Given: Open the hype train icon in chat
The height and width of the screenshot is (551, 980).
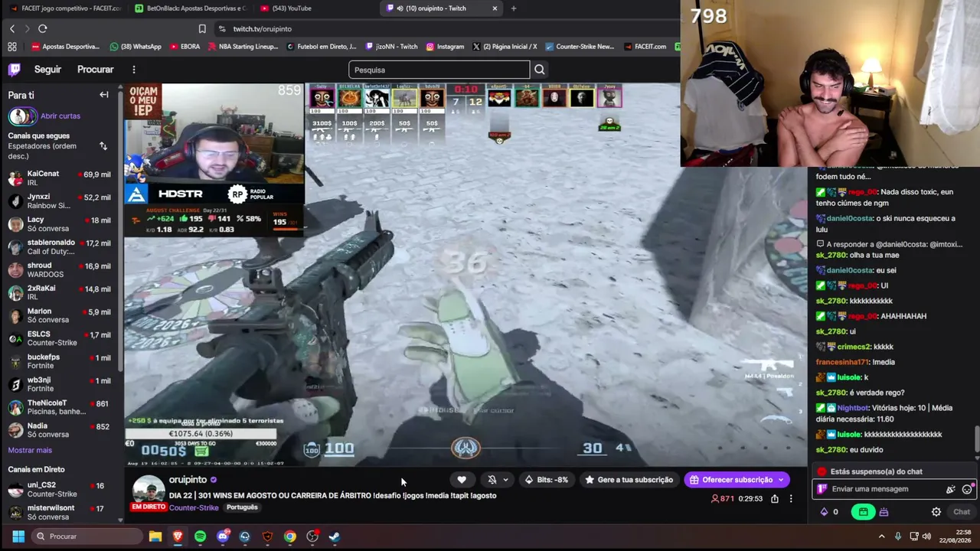Looking at the screenshot, I should 884,512.
